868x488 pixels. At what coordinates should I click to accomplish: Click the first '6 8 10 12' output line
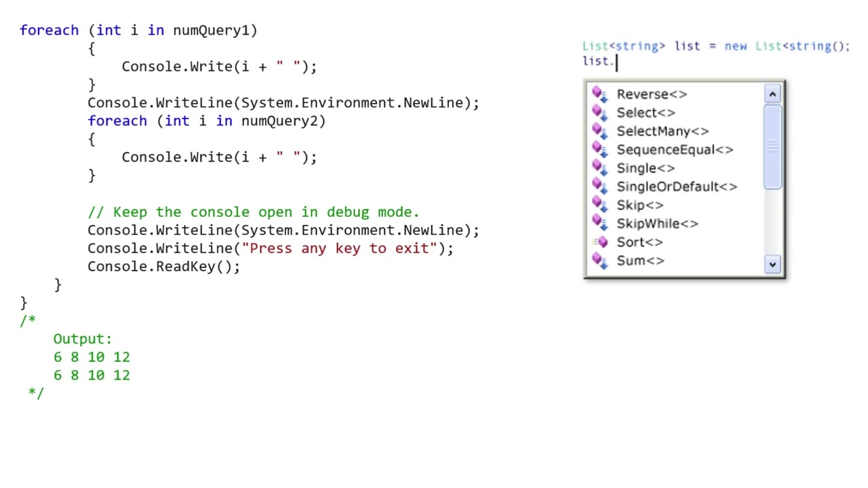(x=92, y=357)
